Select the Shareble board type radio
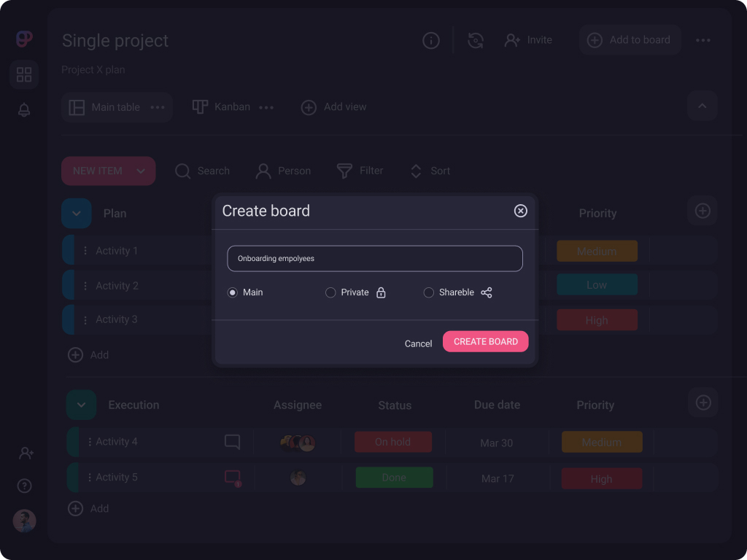Viewport: 747px width, 560px height. point(429,292)
